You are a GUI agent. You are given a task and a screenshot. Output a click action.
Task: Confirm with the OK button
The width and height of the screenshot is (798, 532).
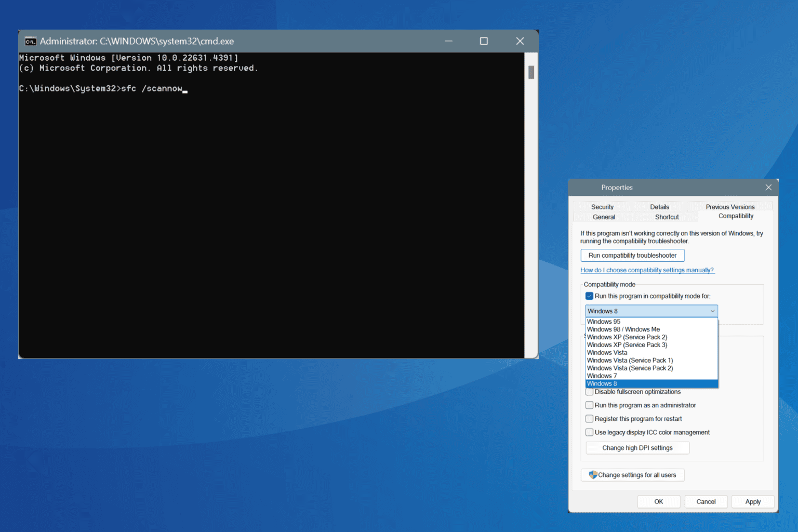[659, 502]
